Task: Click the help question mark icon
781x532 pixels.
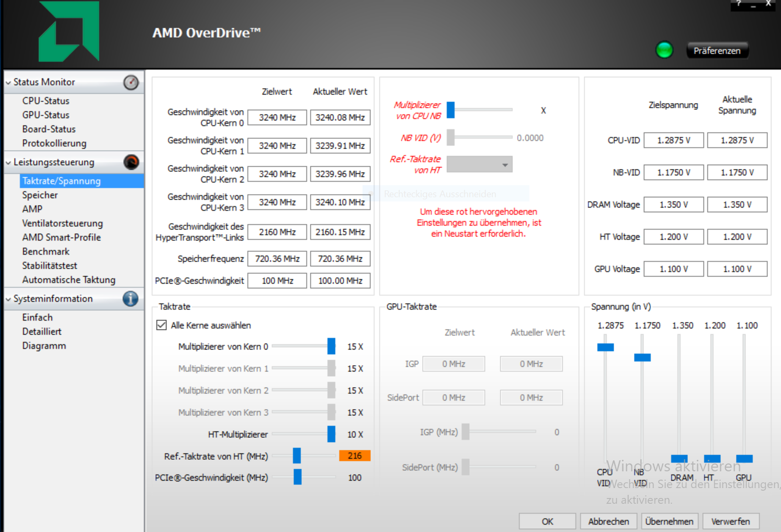Action: coord(739,4)
